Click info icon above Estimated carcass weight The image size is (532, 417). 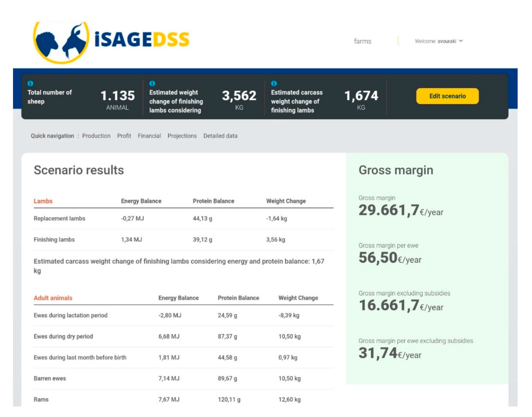point(274,84)
